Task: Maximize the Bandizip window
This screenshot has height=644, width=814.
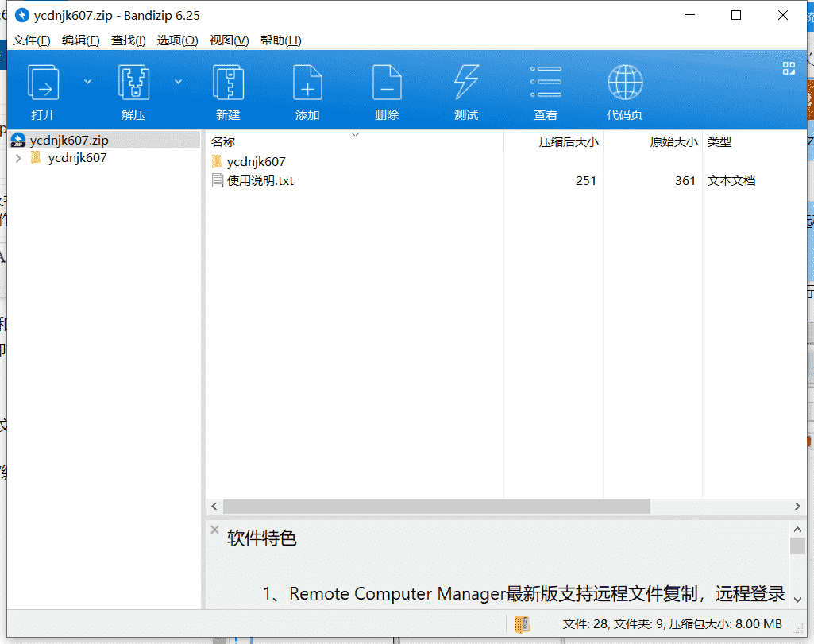Action: [736, 16]
